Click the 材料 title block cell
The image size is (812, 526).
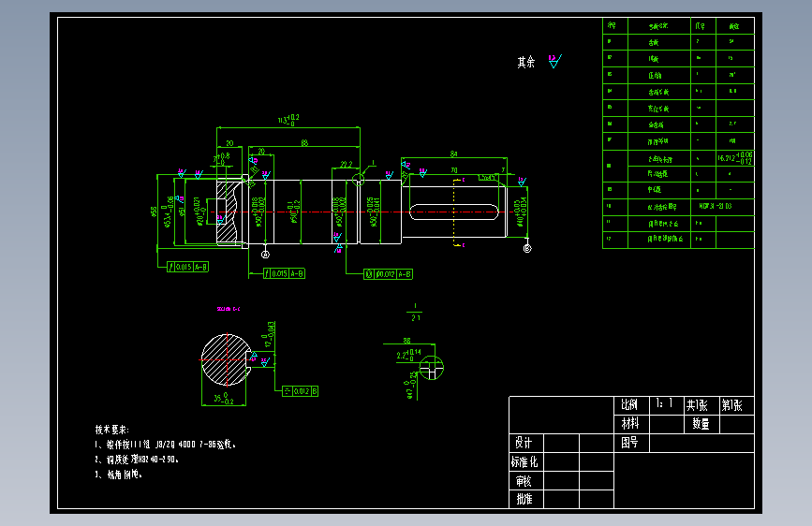point(631,424)
